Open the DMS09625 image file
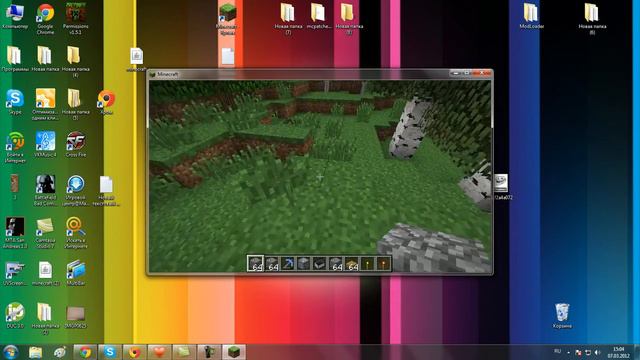The width and height of the screenshot is (640, 360). 76,317
